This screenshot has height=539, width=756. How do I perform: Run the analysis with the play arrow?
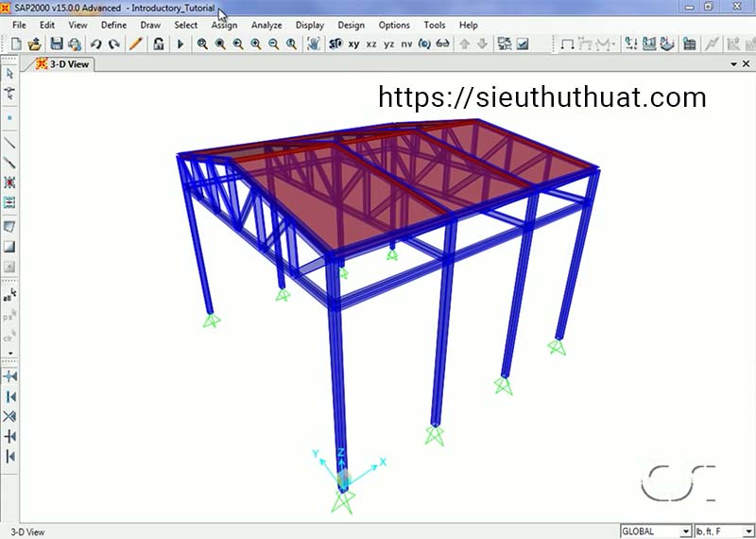[180, 44]
